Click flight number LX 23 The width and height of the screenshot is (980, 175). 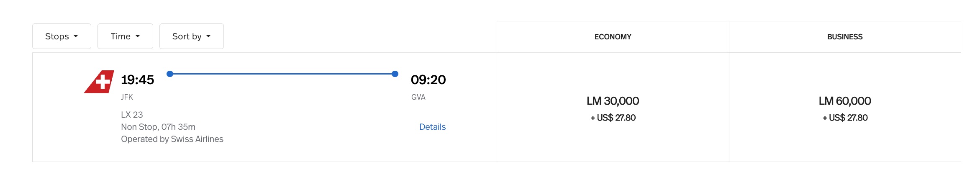pos(132,115)
